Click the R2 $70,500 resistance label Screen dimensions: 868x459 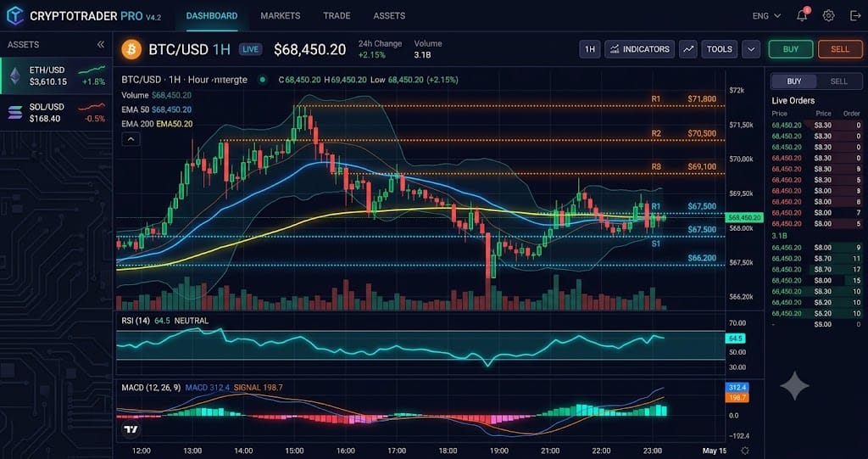[684, 133]
